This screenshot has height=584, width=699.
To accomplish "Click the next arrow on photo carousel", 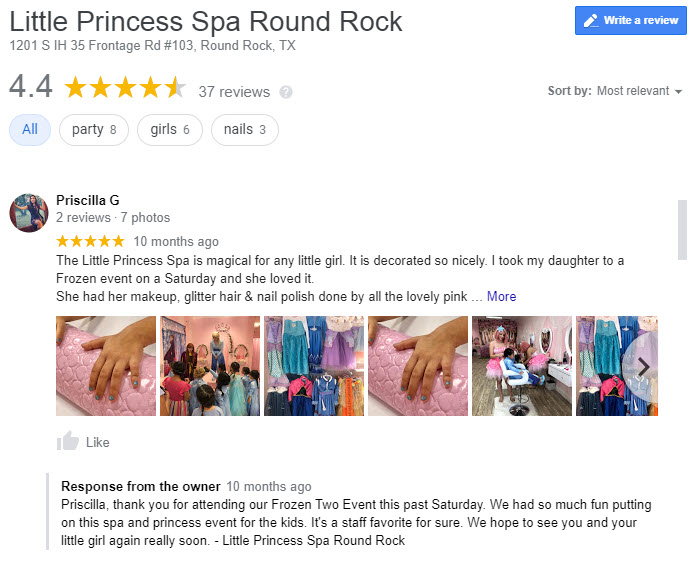I will (x=643, y=366).
